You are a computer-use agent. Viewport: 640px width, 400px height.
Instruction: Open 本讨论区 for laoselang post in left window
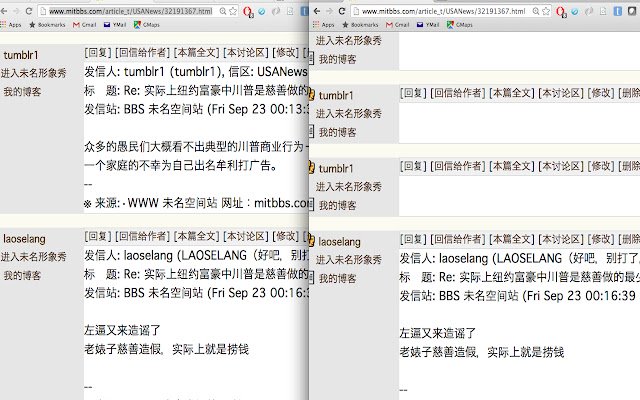click(246, 236)
